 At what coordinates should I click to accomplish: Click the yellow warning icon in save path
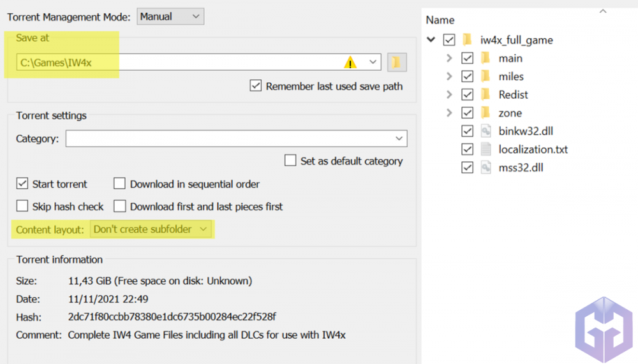point(350,62)
